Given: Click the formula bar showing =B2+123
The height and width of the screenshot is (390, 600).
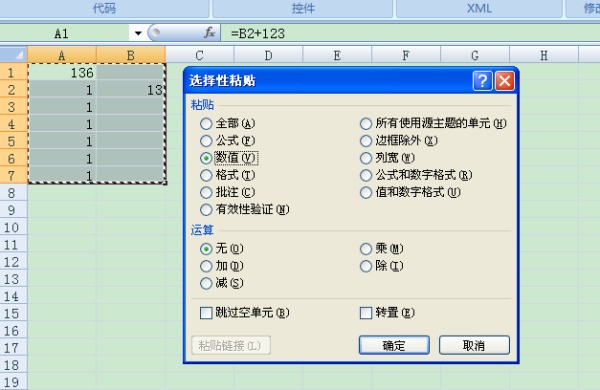Looking at the screenshot, I should pos(410,33).
